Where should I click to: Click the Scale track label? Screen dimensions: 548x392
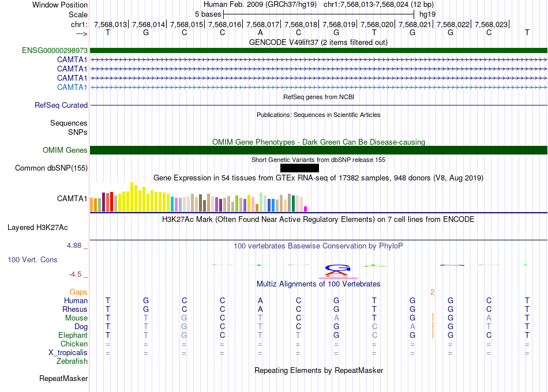[78, 14]
